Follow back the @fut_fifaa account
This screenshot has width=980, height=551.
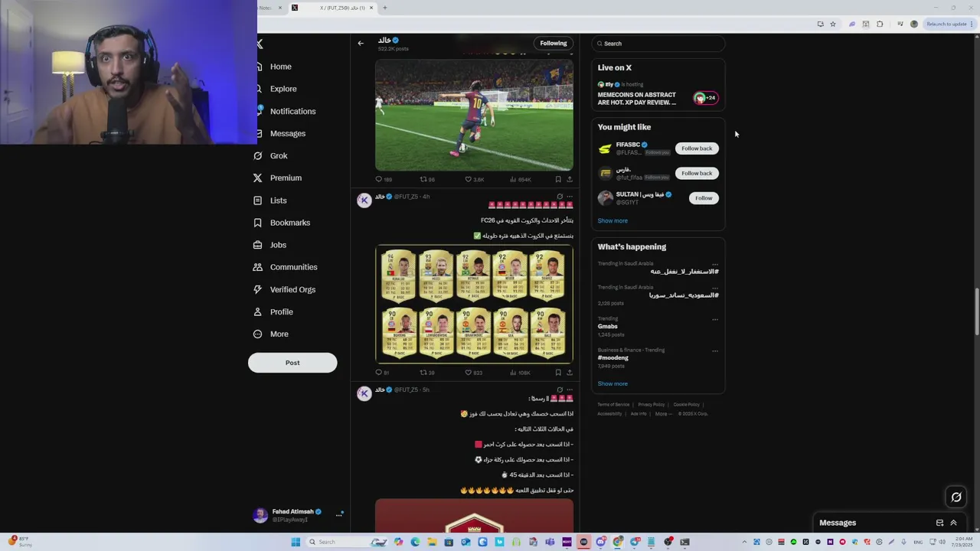click(x=697, y=173)
